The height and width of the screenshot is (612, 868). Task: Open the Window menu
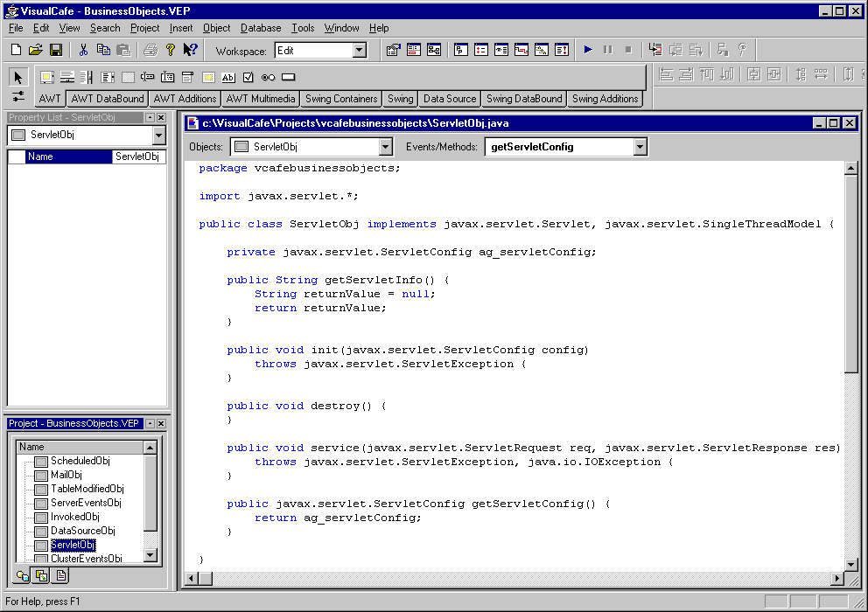tap(341, 28)
